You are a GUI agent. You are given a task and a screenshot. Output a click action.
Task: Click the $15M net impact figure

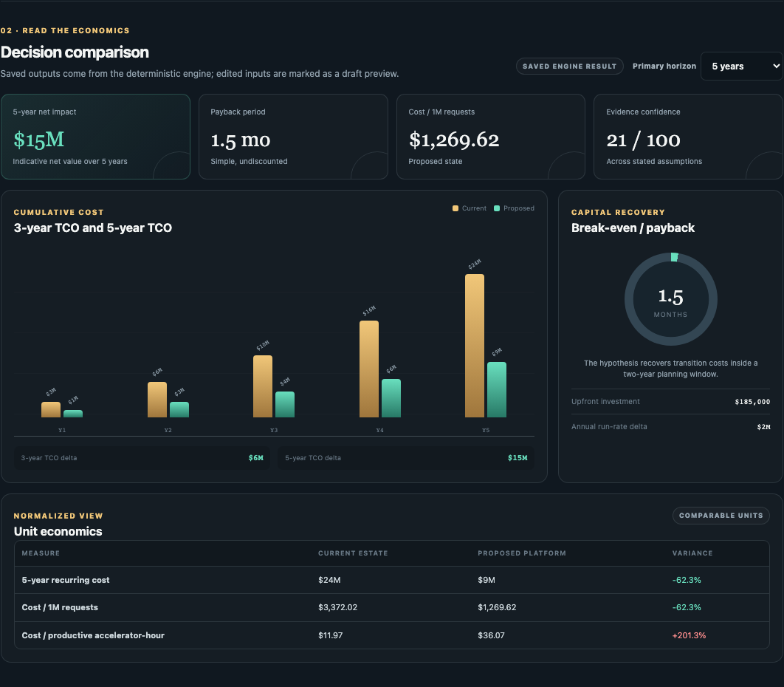tap(38, 140)
